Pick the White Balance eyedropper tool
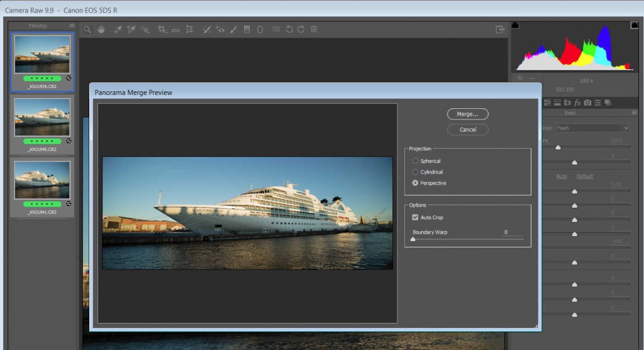 118,30
